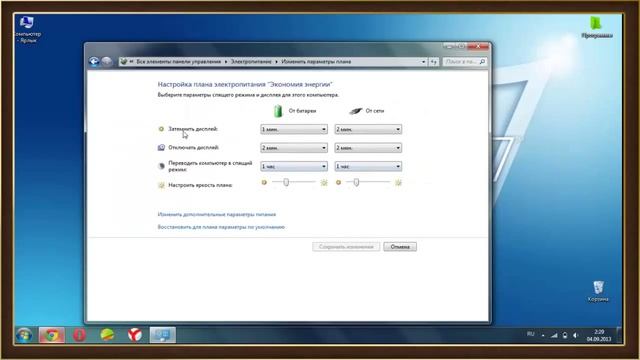The height and width of the screenshot is (360, 640).
Task: Select 'Электропитание' breadcrumb
Action: [x=251, y=62]
